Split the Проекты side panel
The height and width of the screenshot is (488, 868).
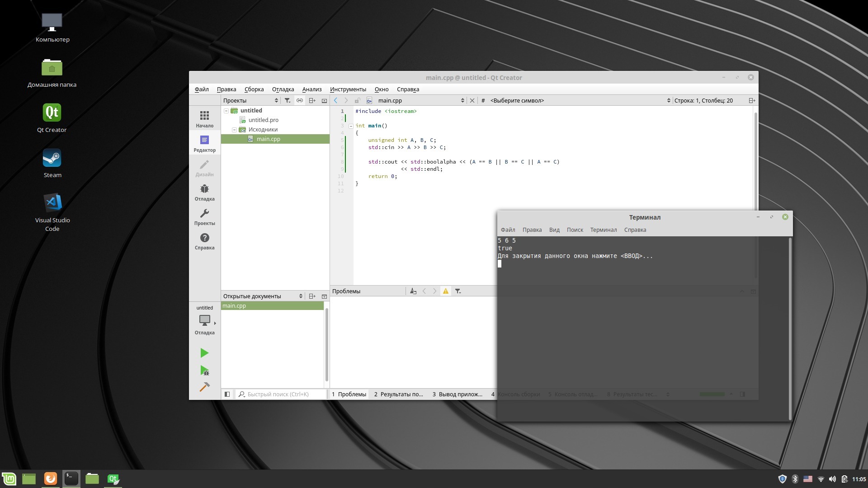(312, 100)
